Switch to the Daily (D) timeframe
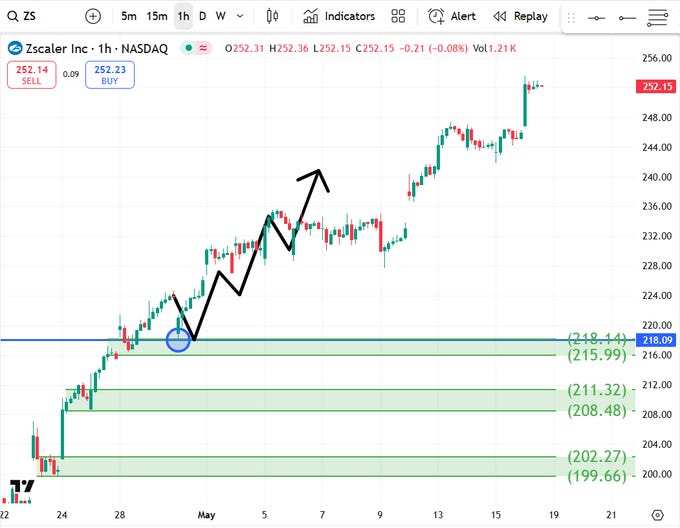The height and width of the screenshot is (528, 680). [202, 16]
